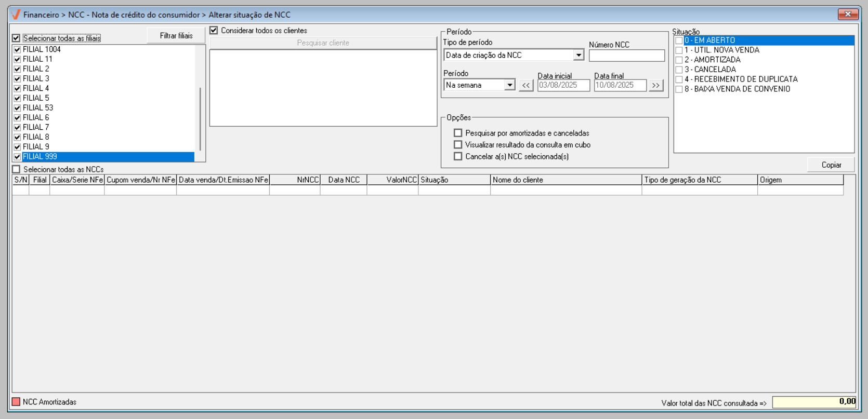Close the Alterar situação de NCC window
868x419 pixels.
click(848, 14)
